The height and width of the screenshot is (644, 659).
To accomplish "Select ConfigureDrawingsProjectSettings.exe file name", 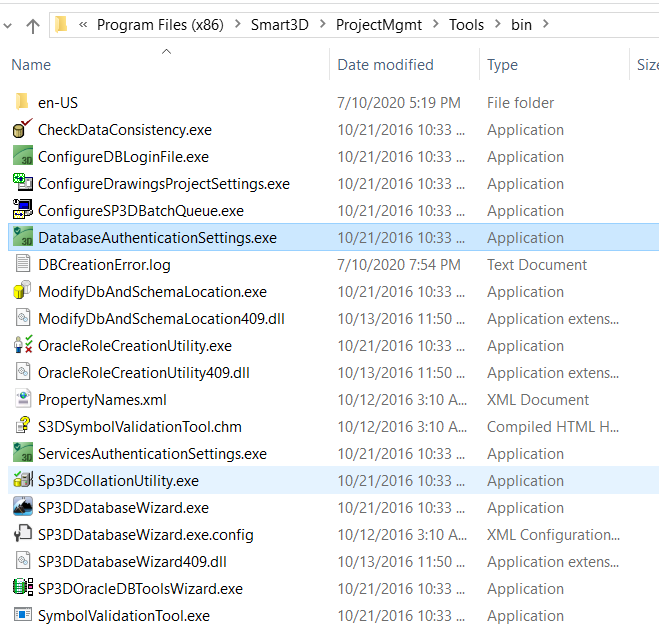I will (164, 184).
